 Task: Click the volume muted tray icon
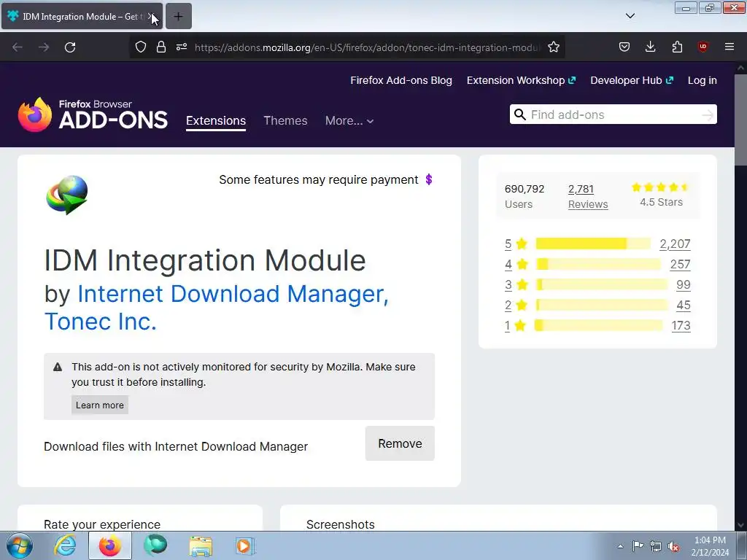pos(673,547)
